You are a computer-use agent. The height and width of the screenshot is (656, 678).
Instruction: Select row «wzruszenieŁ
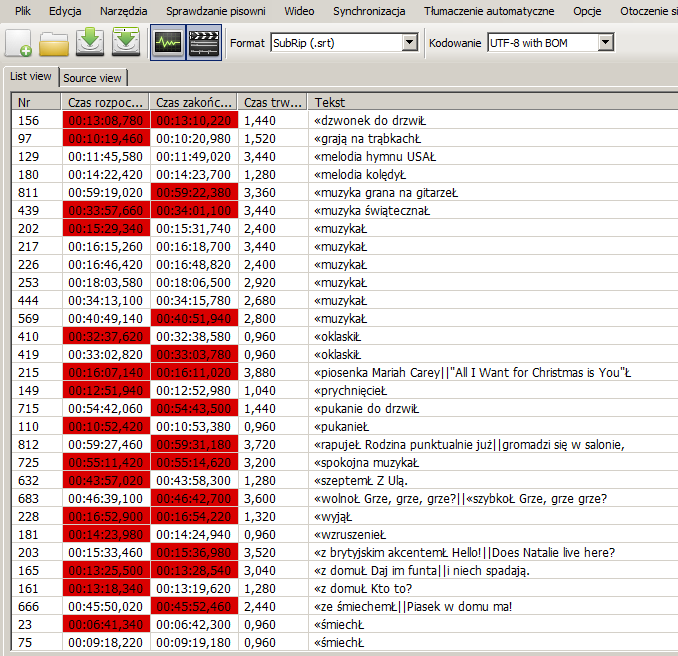pyautogui.click(x=345, y=535)
